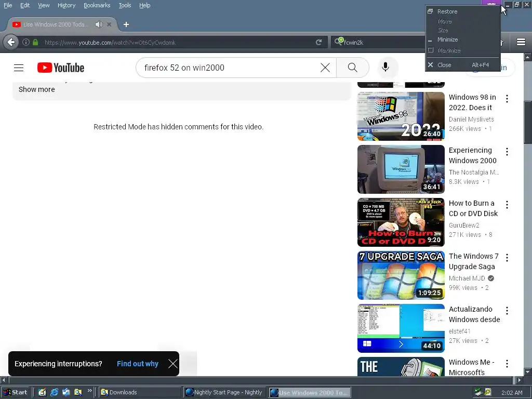Open the Tools menu
Screen dimensions: 532x399
(125, 5)
